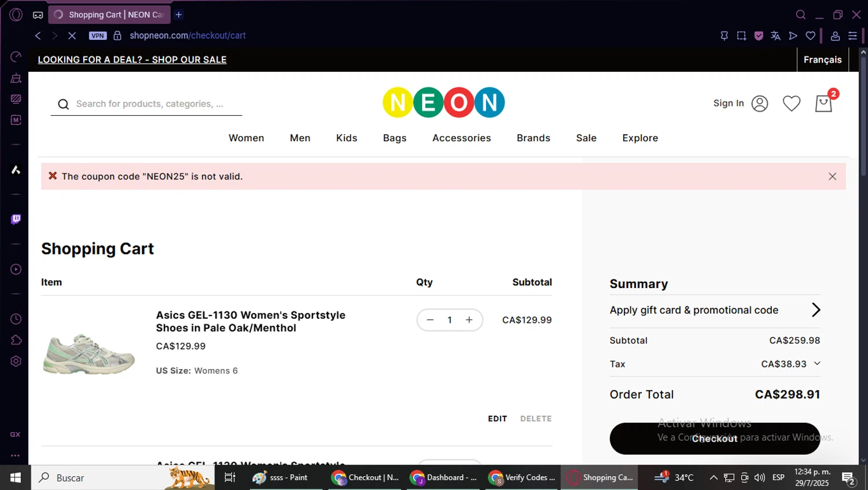Decrease quantity of first Asics item

tap(430, 320)
